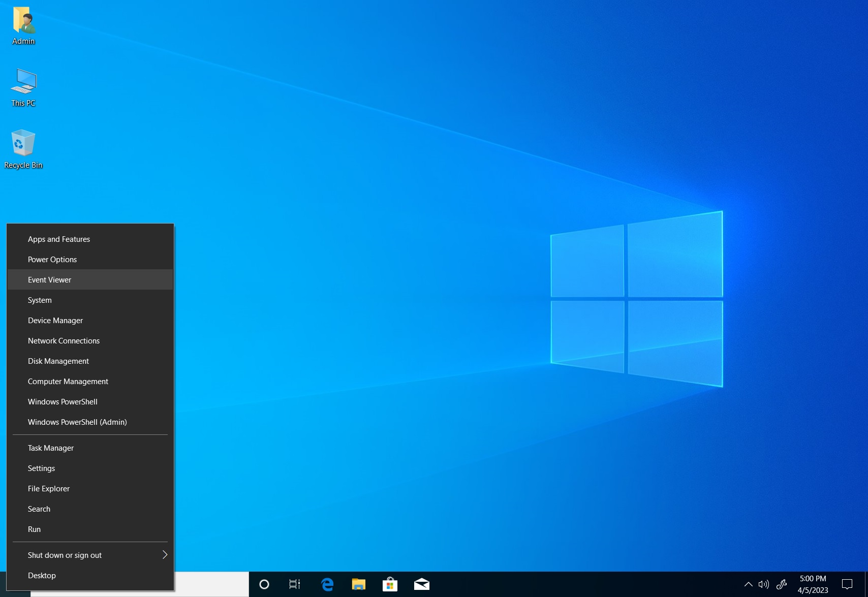
Task: Open Device Manager
Action: click(90, 320)
